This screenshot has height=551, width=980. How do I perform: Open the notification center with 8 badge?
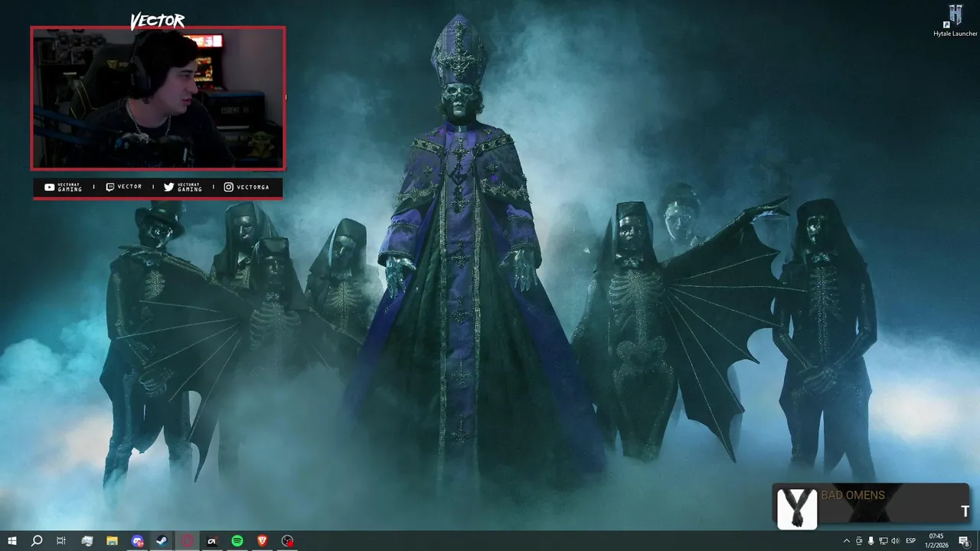pyautogui.click(x=964, y=541)
